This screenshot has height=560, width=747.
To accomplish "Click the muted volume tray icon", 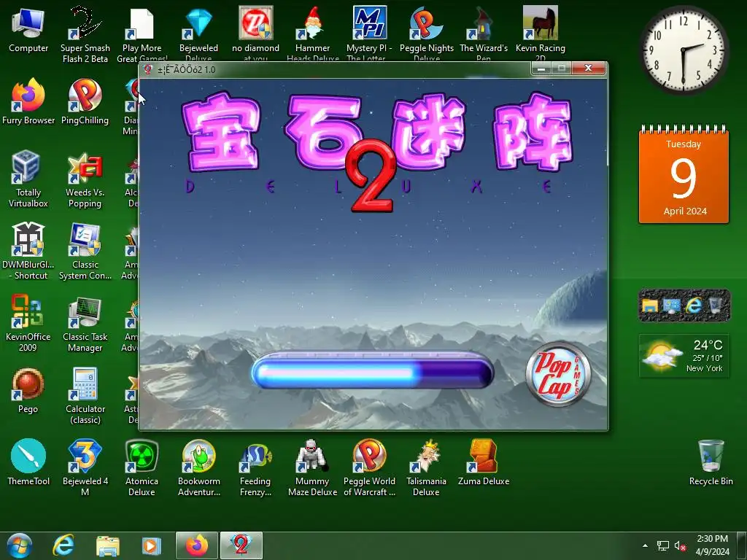I will [x=680, y=545].
